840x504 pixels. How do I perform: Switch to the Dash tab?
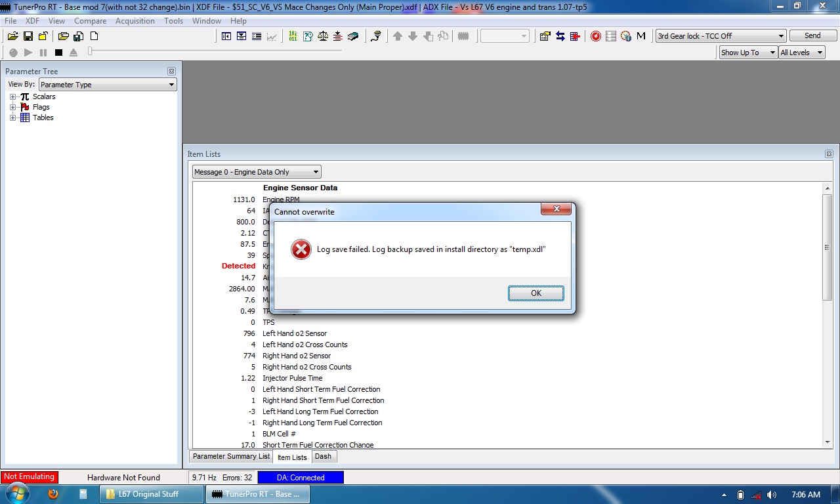[x=323, y=456]
